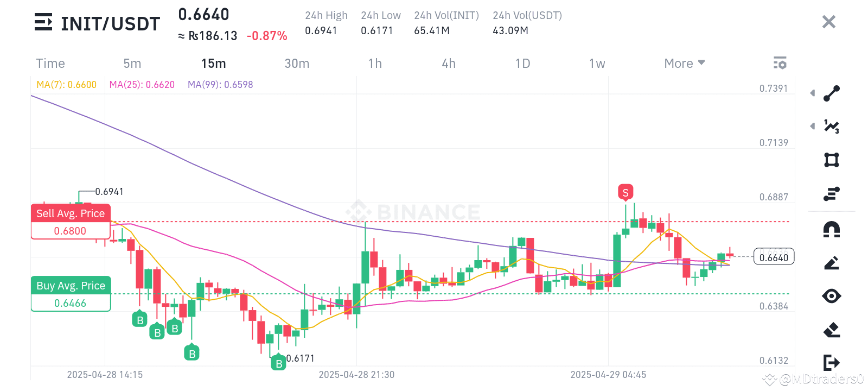The width and height of the screenshot is (868, 391).
Task: Select the rectangle drawing tool
Action: tap(831, 160)
